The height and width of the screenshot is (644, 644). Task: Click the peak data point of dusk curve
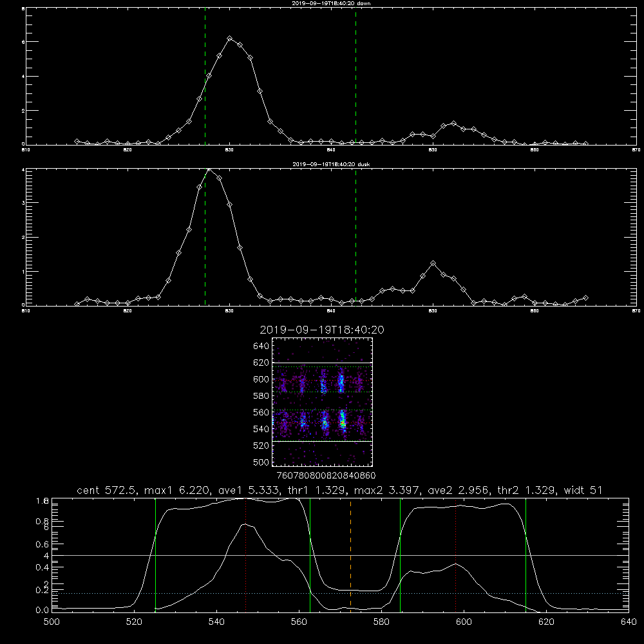click(x=209, y=169)
